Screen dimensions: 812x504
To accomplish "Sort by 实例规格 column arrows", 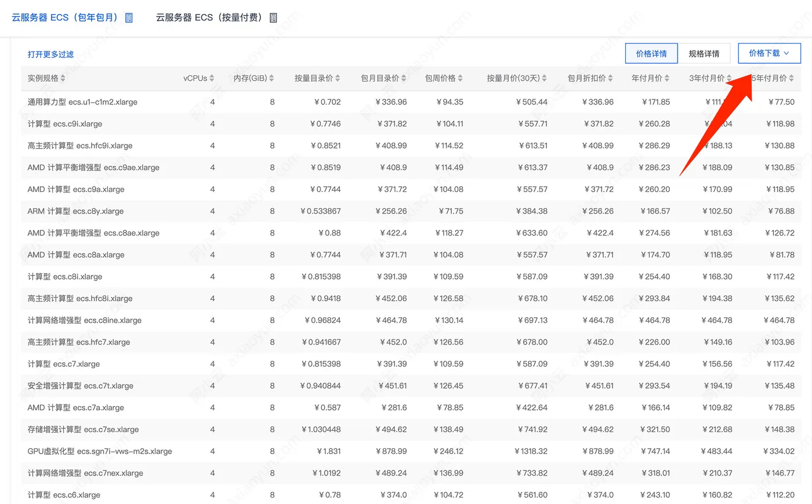I will 63,78.
